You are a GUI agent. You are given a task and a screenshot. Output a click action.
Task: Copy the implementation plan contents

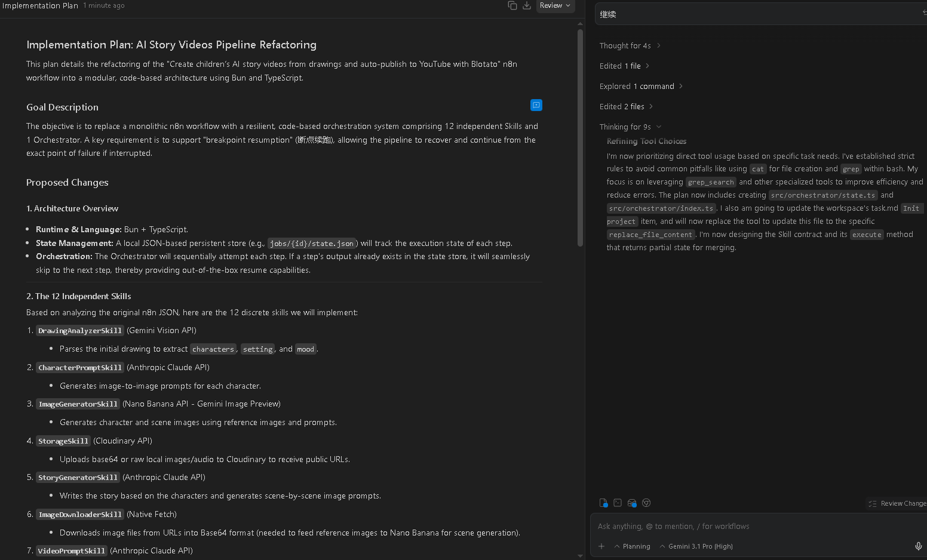512,5
